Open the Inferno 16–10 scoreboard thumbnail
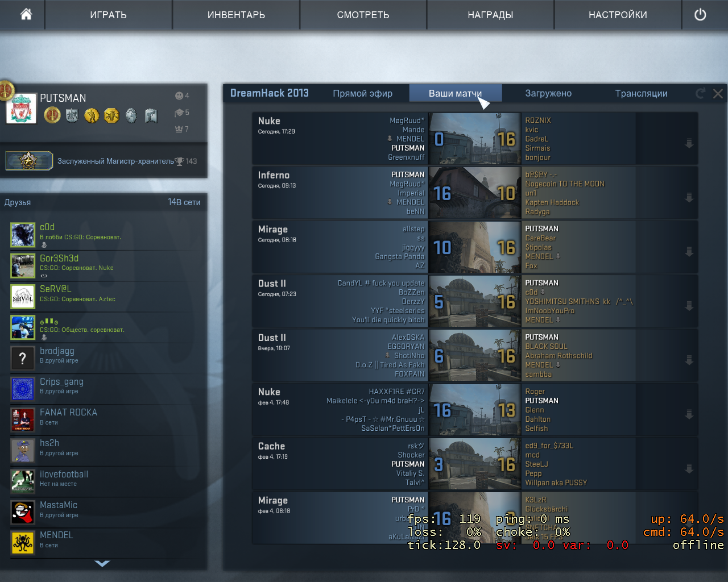Viewport: 728px width, 582px height. [x=474, y=193]
